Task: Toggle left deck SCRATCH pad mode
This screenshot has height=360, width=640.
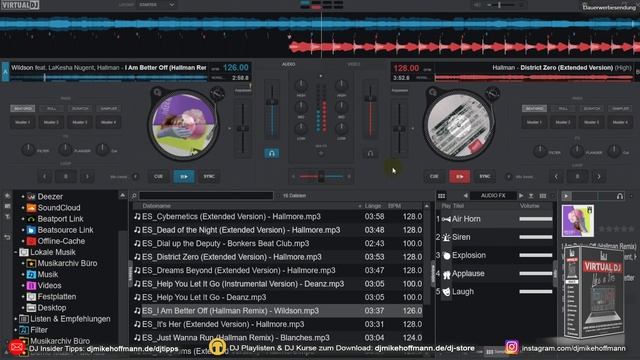Action: [80, 109]
